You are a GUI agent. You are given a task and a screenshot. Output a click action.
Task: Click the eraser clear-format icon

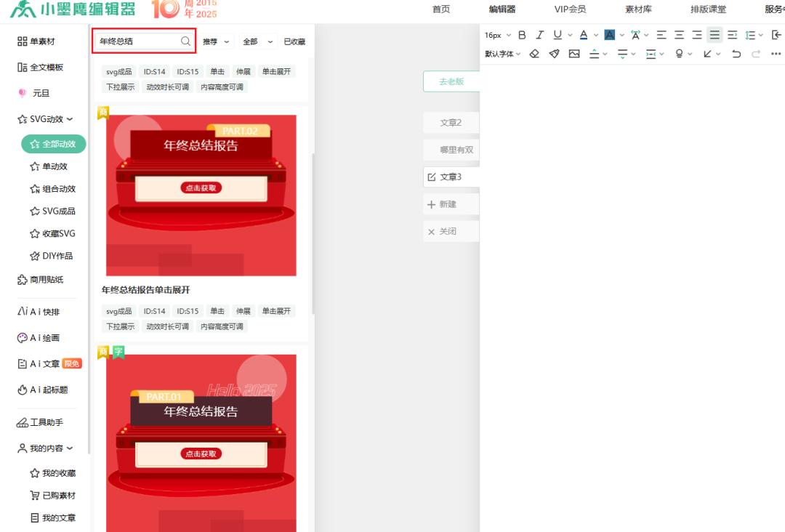[534, 54]
